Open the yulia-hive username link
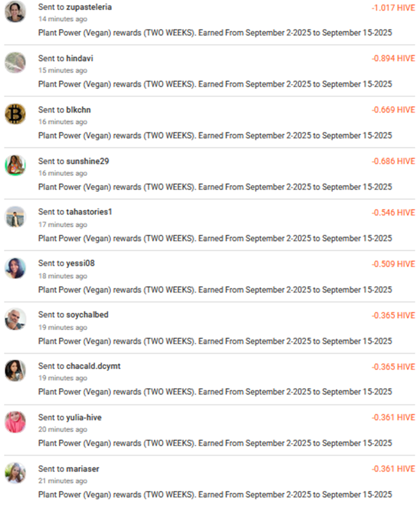Screen dimensions: 420x506 pyautogui.click(x=83, y=417)
